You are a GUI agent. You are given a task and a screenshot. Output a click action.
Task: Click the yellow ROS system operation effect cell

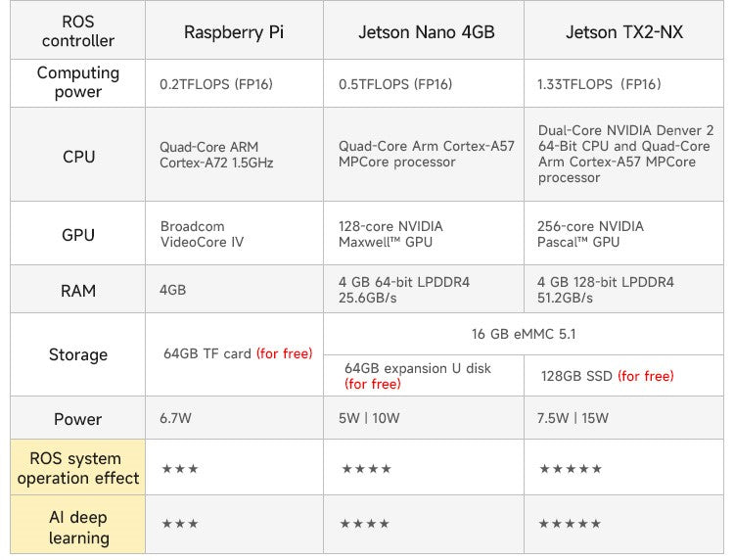77,467
